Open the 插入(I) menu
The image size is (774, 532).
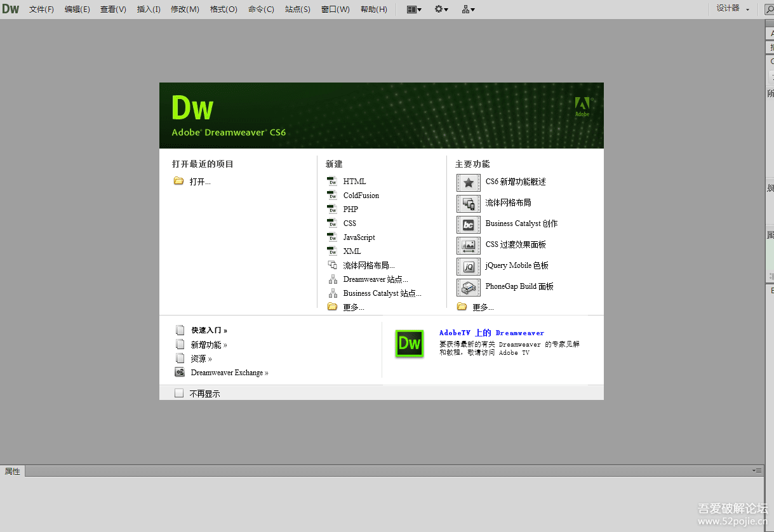(149, 10)
